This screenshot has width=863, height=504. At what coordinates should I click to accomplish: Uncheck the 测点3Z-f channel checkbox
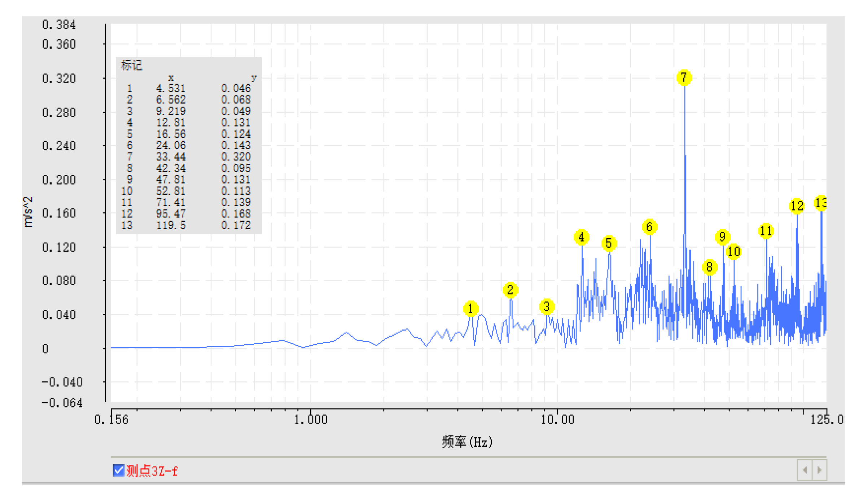click(118, 470)
